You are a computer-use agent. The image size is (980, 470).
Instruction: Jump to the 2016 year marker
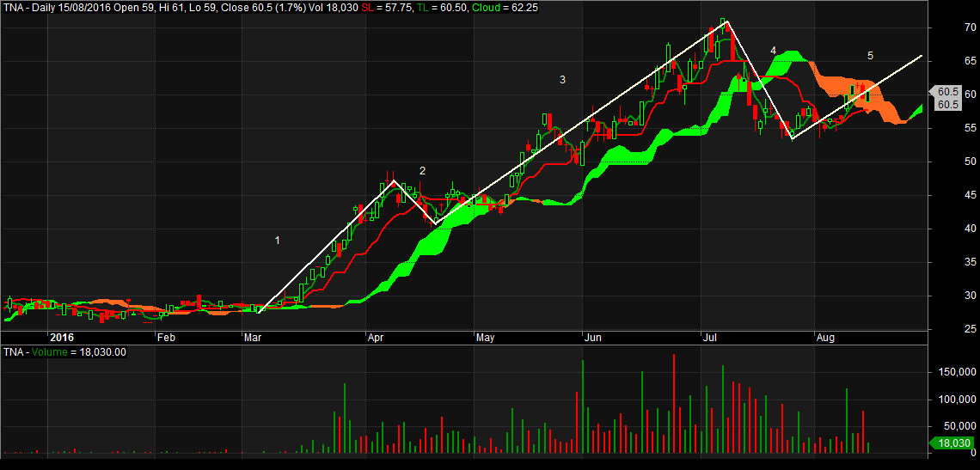63,338
